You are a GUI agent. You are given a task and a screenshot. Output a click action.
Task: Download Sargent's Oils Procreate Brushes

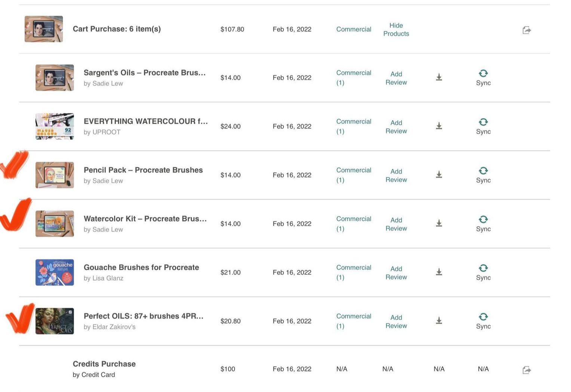[x=439, y=77]
